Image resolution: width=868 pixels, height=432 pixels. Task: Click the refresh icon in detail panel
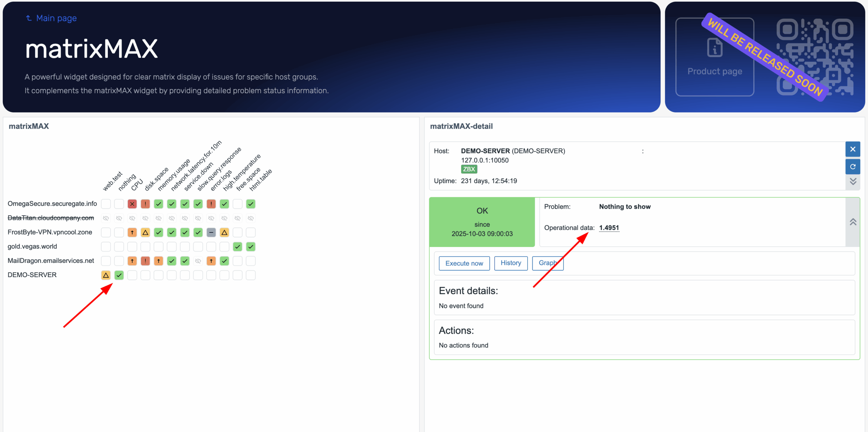852,166
